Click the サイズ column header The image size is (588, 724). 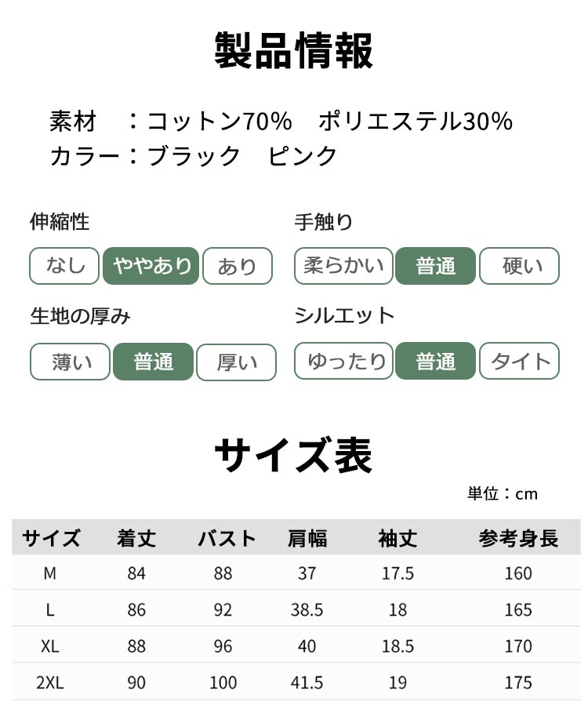[51, 538]
